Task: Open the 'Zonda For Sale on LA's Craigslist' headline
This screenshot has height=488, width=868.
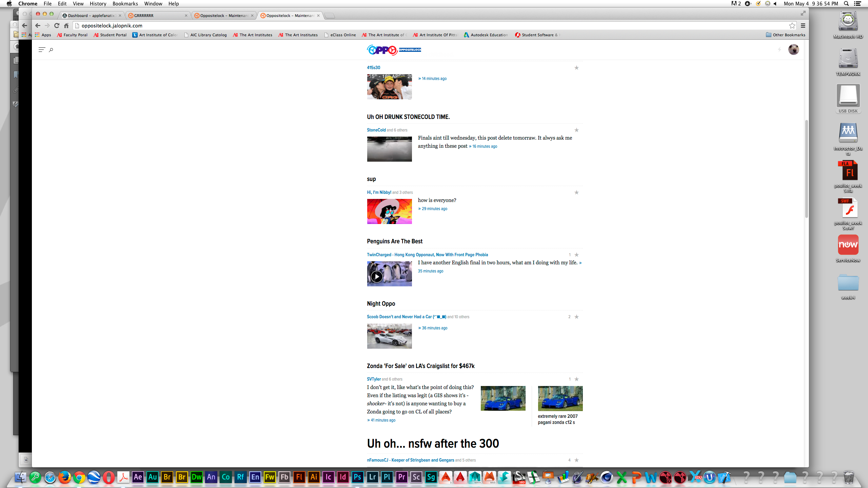Action: 421,366
